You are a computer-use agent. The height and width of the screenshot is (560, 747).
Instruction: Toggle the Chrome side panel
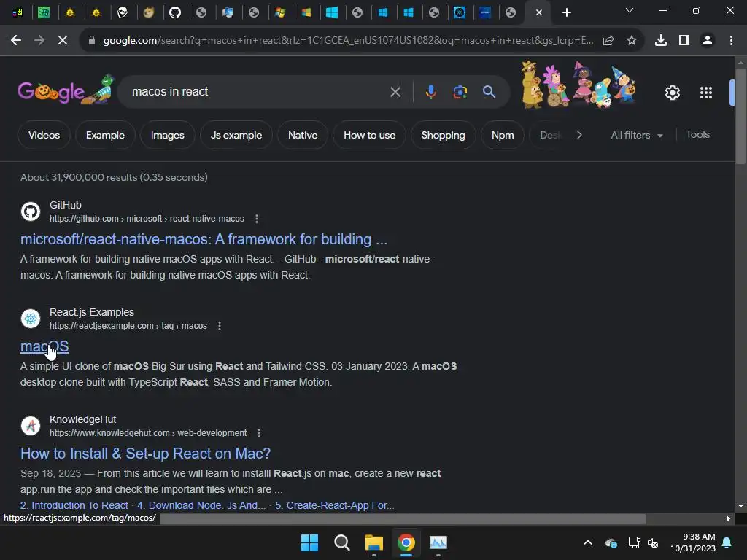[684, 41]
